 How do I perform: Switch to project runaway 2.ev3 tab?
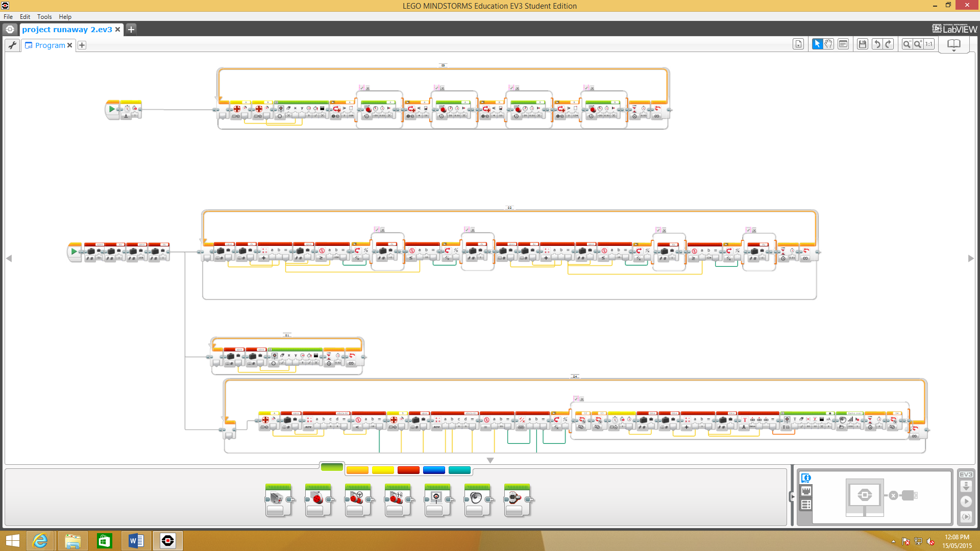click(67, 30)
